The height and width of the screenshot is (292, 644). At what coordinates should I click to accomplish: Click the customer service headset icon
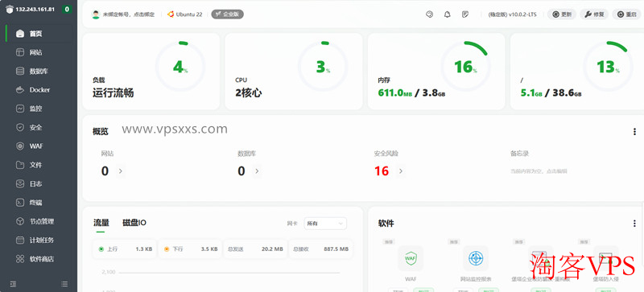pos(429,14)
